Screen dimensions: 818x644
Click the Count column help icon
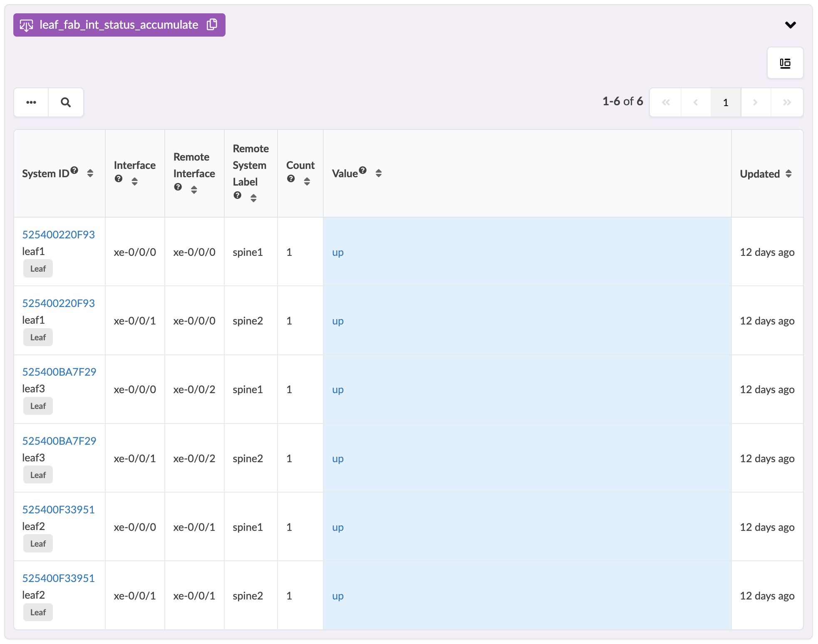[x=291, y=178]
